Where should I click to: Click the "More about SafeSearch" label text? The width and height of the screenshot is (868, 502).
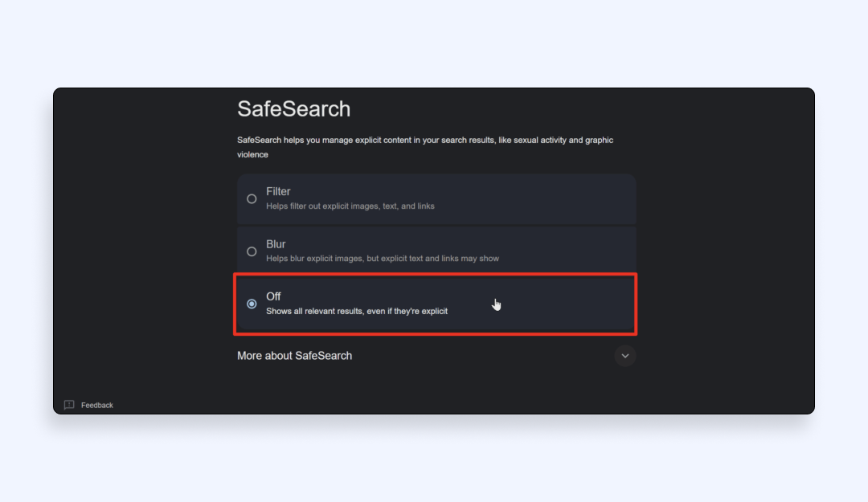click(x=294, y=356)
